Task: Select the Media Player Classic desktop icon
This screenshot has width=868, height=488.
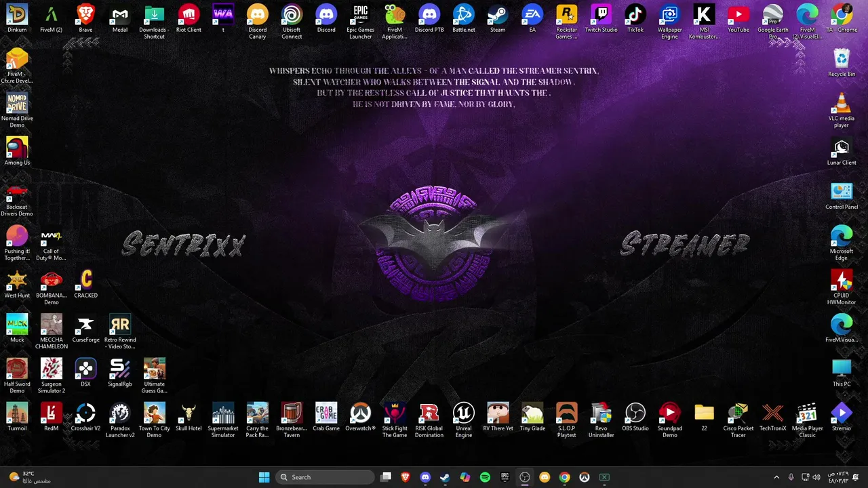Action: click(807, 420)
